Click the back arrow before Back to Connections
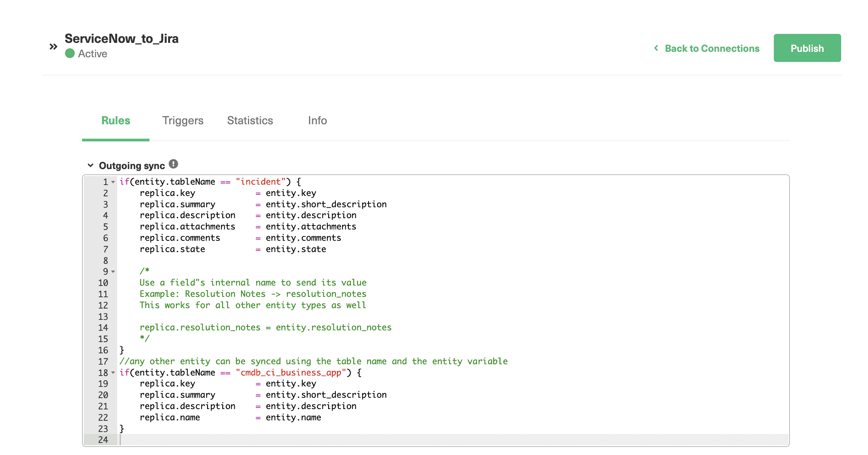Screen dimensions: 868x455 point(656,48)
